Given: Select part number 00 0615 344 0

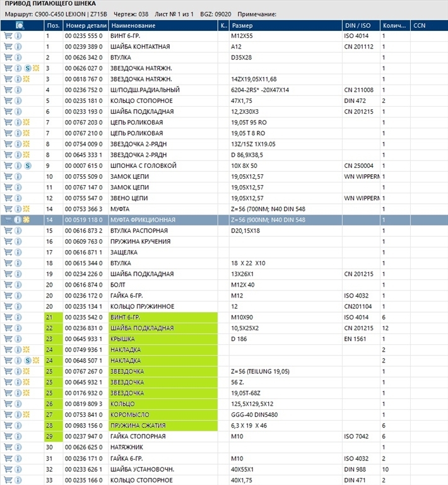Looking at the screenshot, I should tap(83, 263).
